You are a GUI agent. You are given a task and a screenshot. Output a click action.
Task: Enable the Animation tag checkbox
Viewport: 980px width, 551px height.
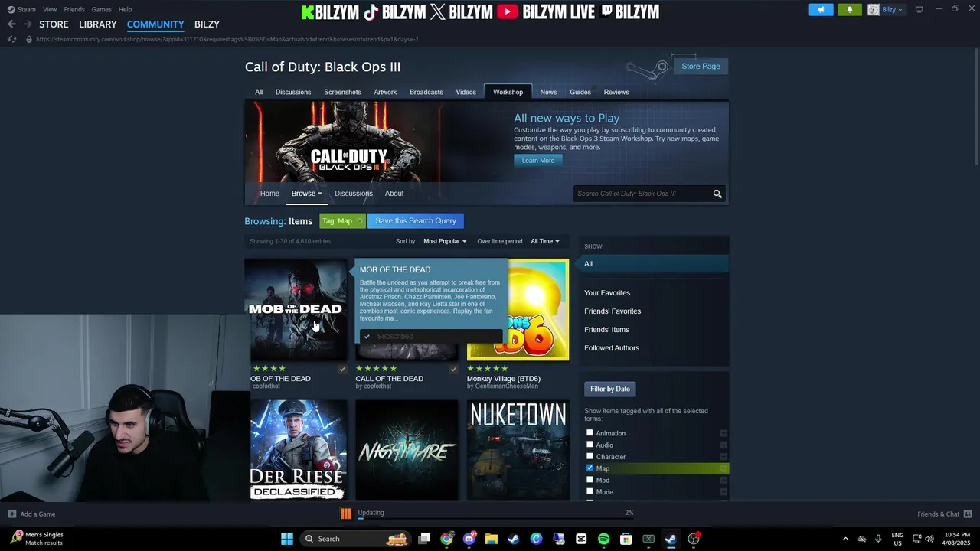[590, 433]
